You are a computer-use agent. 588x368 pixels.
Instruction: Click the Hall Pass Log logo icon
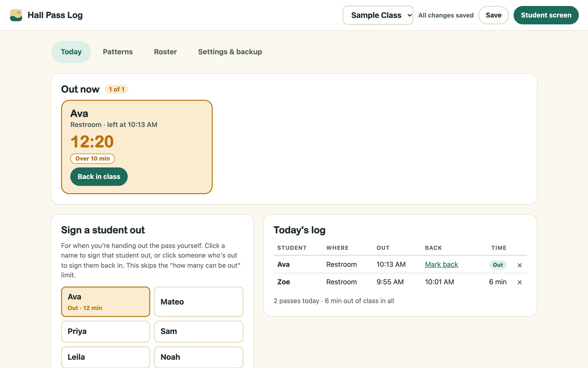click(x=16, y=15)
